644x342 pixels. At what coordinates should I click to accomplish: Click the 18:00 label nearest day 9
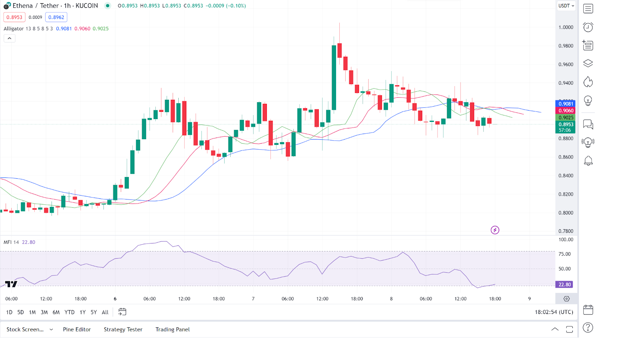[x=495, y=299]
